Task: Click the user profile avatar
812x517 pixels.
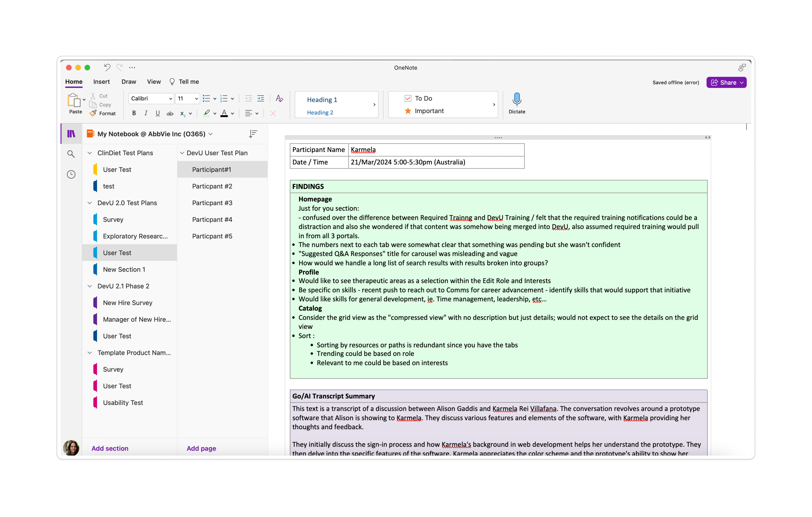Action: coord(71,447)
